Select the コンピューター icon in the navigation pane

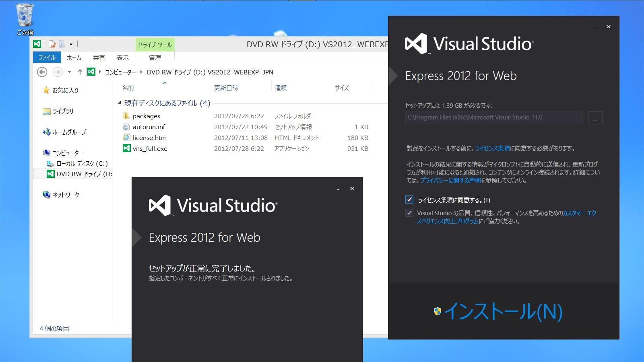[47, 153]
